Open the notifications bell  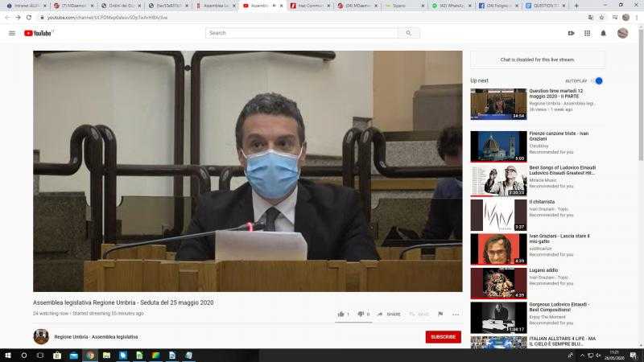point(603,33)
